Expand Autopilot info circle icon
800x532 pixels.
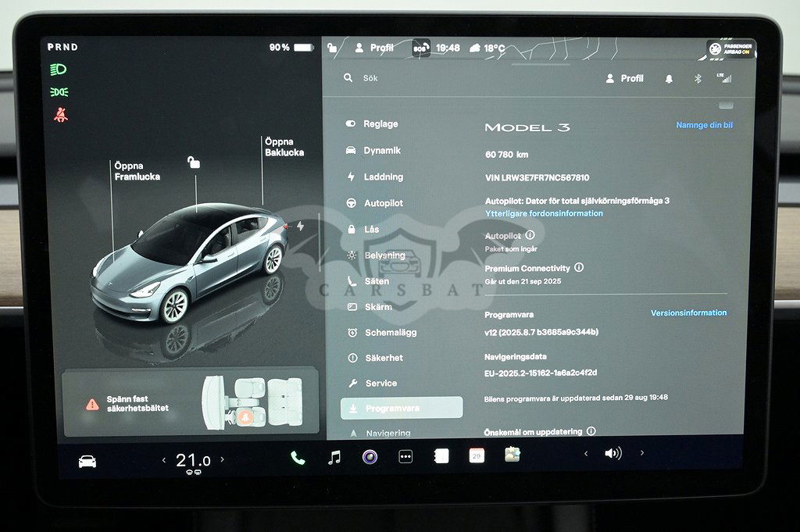click(530, 235)
